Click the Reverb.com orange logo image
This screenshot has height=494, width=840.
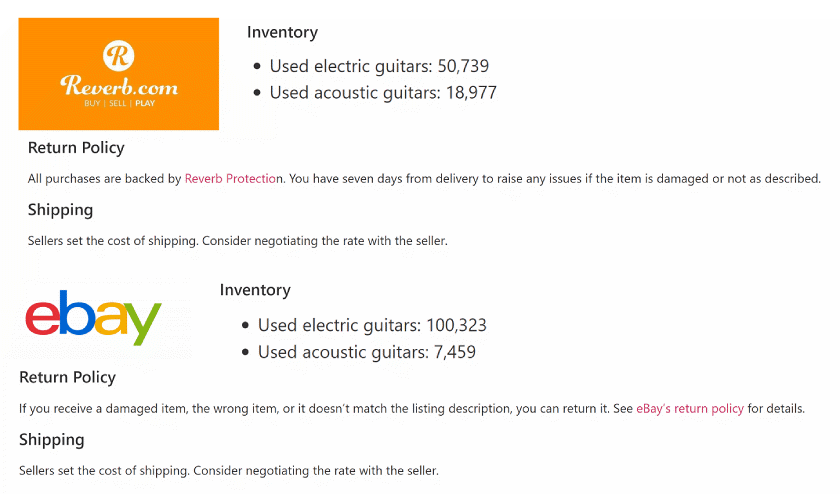(118, 73)
